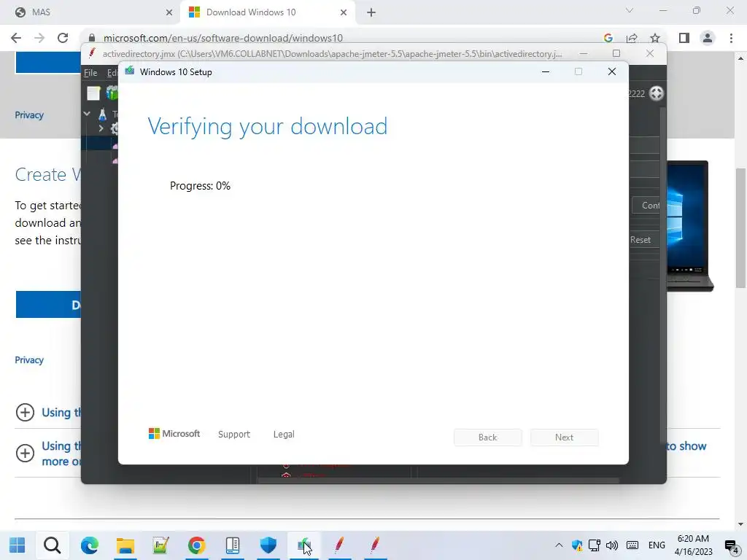
Task: Click the Google icon in the address bar
Action: 608,38
